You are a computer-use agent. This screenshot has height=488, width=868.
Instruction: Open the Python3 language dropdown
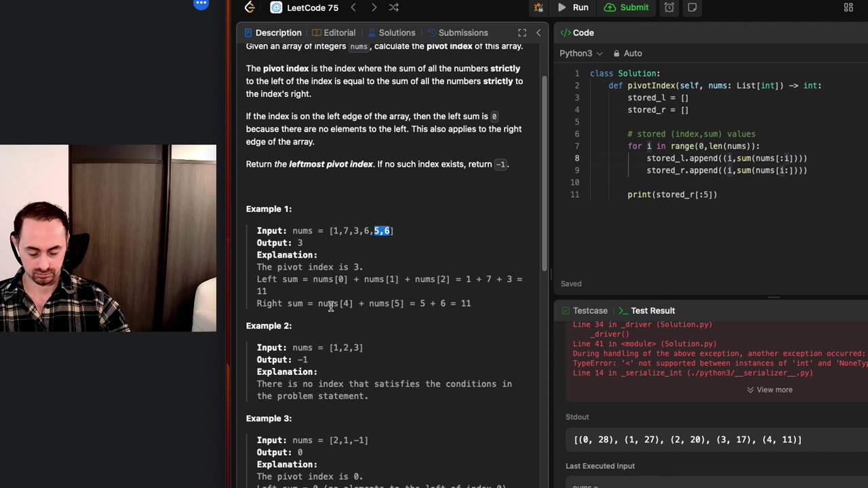click(x=581, y=53)
